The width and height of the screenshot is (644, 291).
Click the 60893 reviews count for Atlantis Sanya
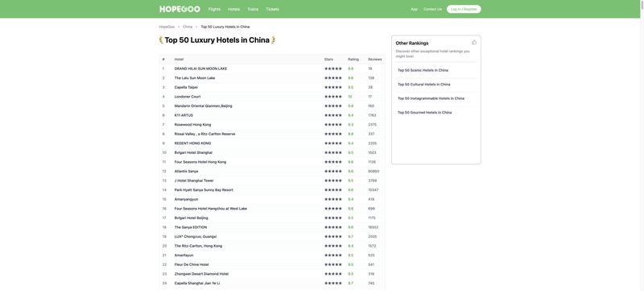374,172
